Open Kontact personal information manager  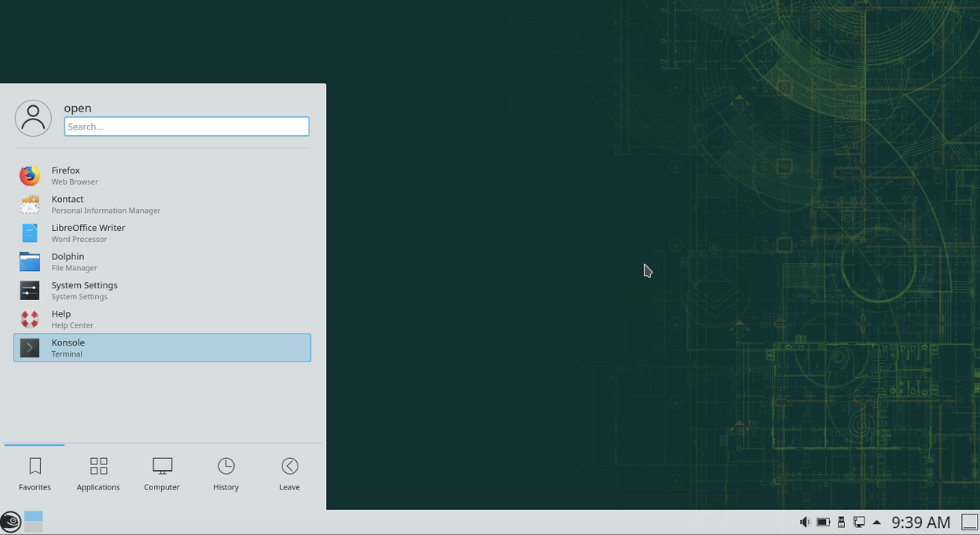68,204
